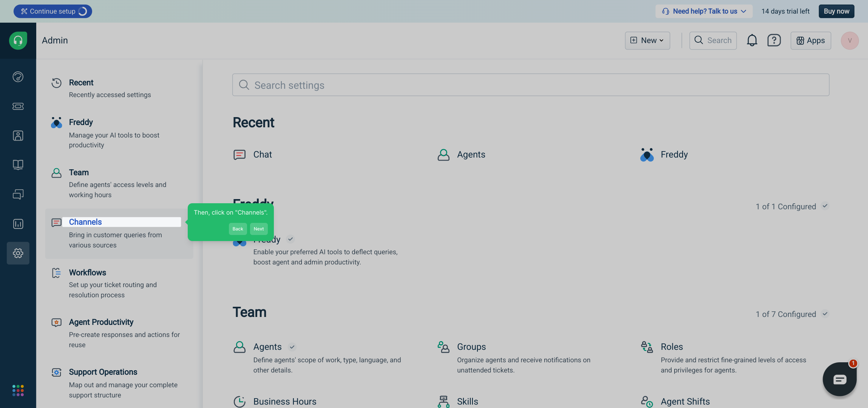Click the Search settings input field

point(530,85)
